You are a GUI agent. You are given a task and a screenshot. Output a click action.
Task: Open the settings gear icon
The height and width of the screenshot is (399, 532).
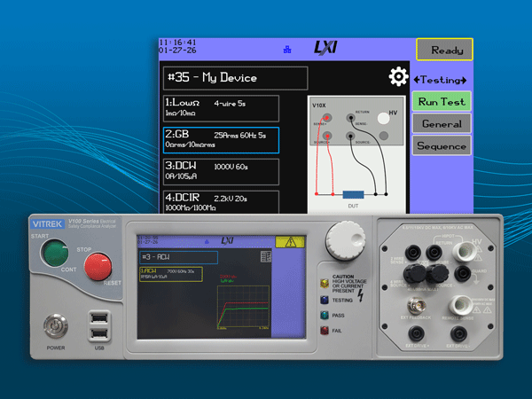pos(398,77)
